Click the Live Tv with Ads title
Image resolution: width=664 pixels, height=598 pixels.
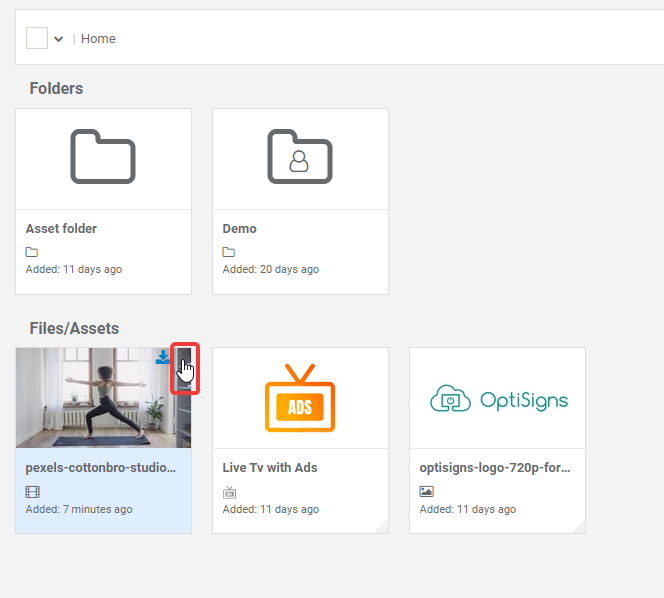point(269,468)
